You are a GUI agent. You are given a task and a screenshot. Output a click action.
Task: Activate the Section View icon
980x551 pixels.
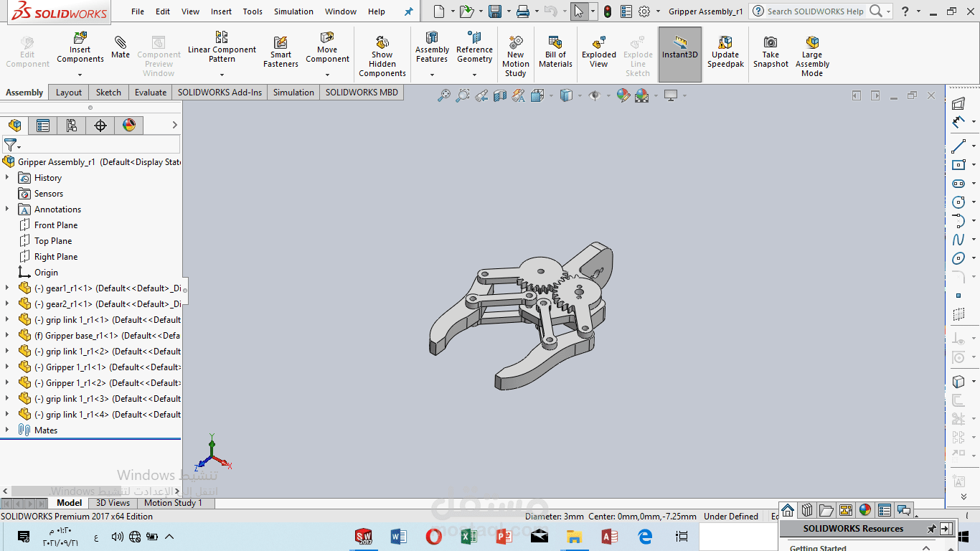500,95
